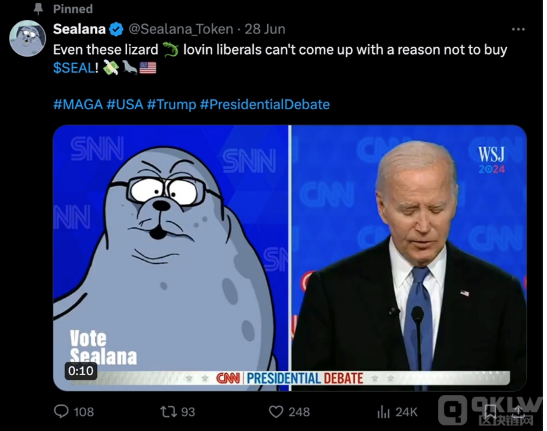Like the tweet with the heart icon
547x431 pixels.
pyautogui.click(x=276, y=412)
